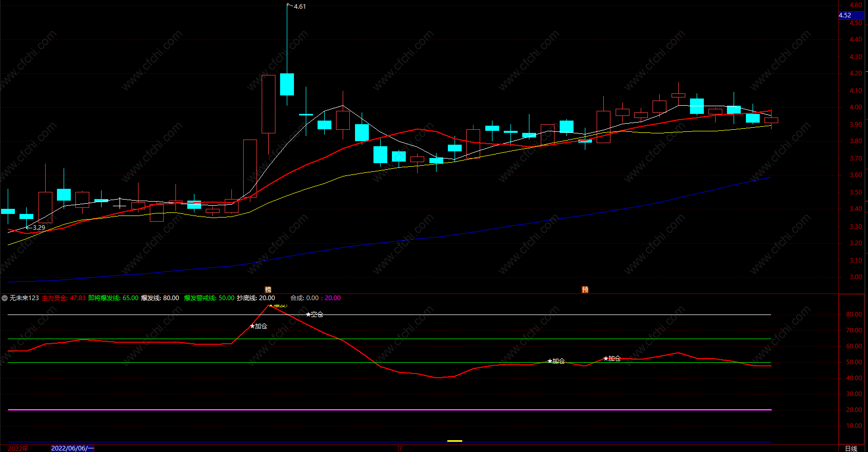The width and height of the screenshot is (868, 452).
Task: Click the tall candlestick with the 4.61 high
Action: click(x=287, y=84)
